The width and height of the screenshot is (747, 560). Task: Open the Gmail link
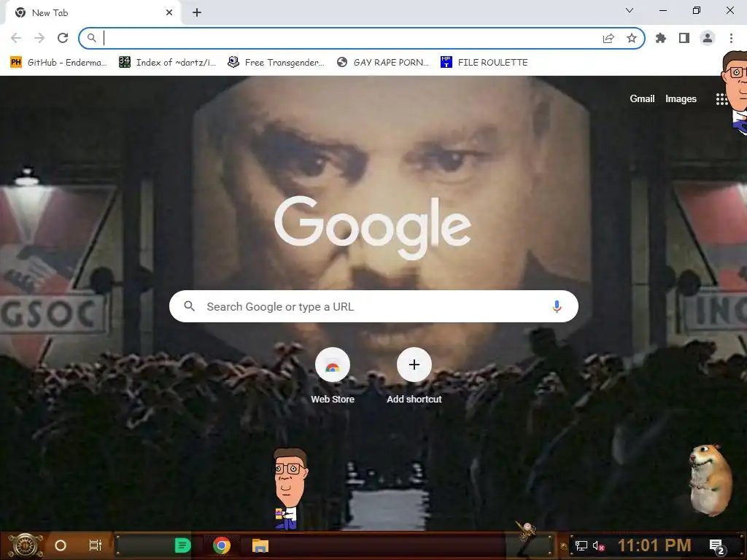pyautogui.click(x=642, y=98)
